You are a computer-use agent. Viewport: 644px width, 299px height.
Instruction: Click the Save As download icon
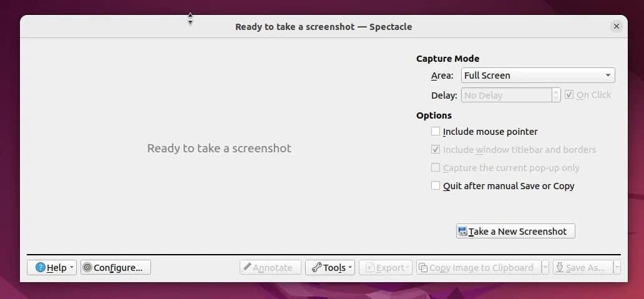[560, 268]
